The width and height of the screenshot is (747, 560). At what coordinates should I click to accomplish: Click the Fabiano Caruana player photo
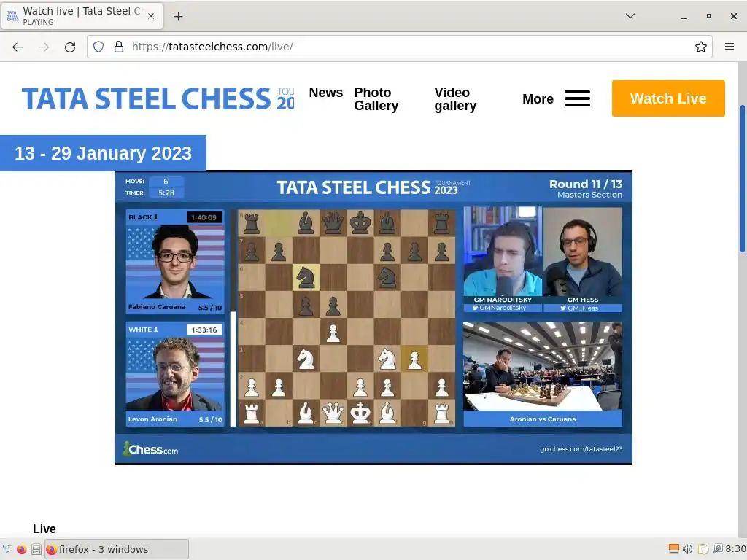(x=175, y=262)
